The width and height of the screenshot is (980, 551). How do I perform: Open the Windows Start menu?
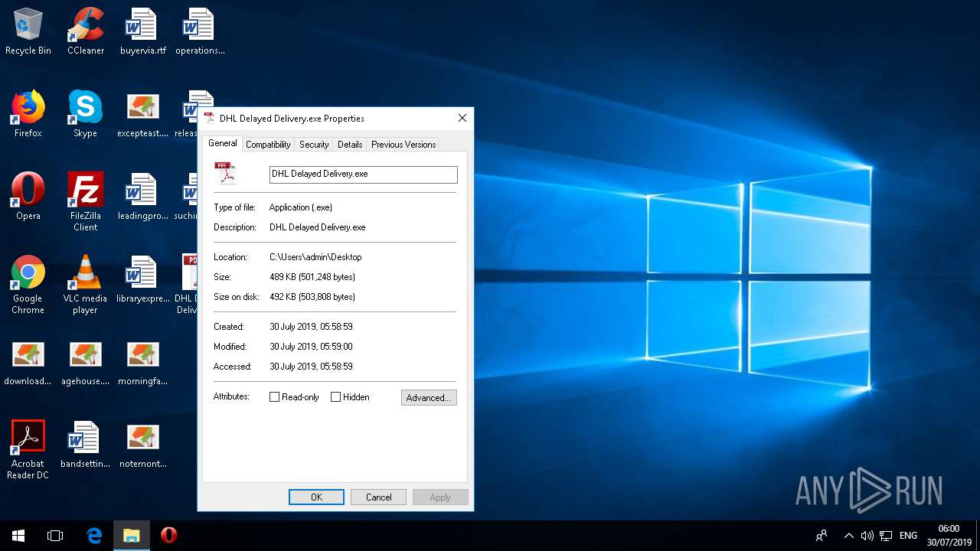[18, 536]
